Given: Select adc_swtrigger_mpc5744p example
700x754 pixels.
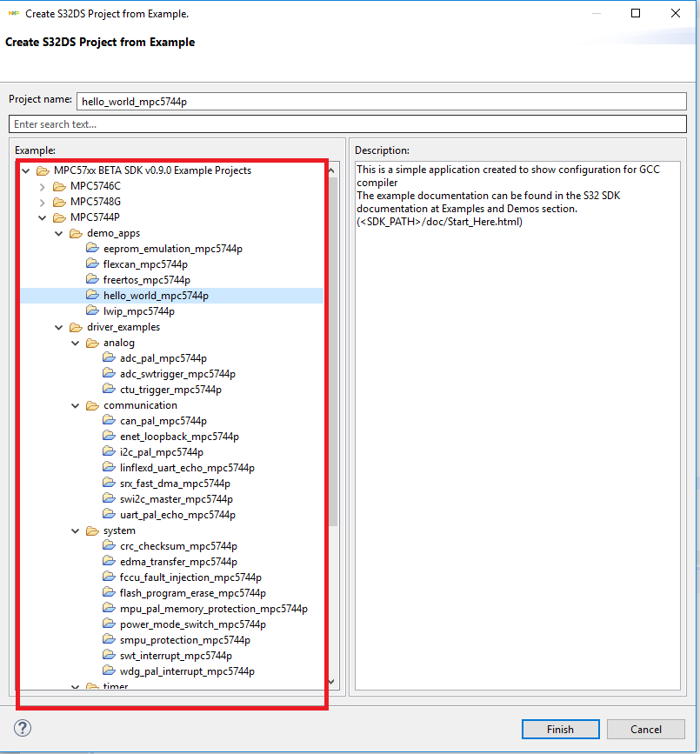Looking at the screenshot, I should tap(177, 374).
